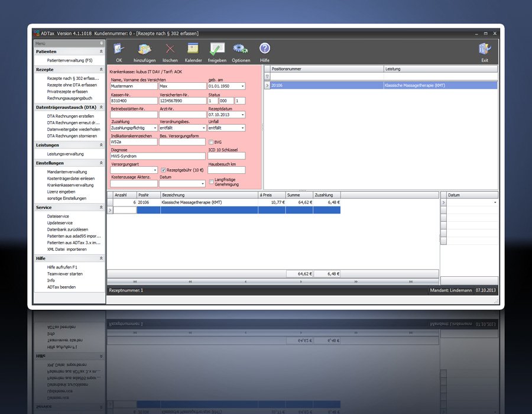Click the Exit icon in toolbar

tap(485, 49)
